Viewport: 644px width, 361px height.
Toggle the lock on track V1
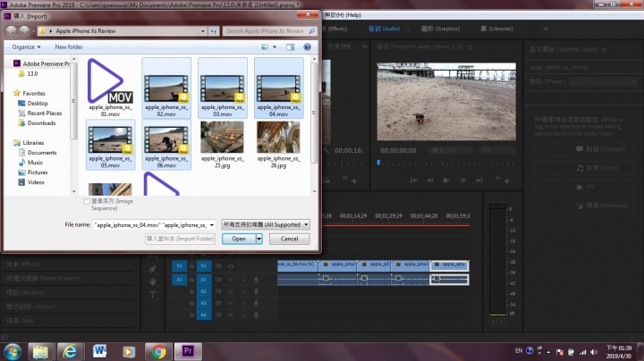191,266
